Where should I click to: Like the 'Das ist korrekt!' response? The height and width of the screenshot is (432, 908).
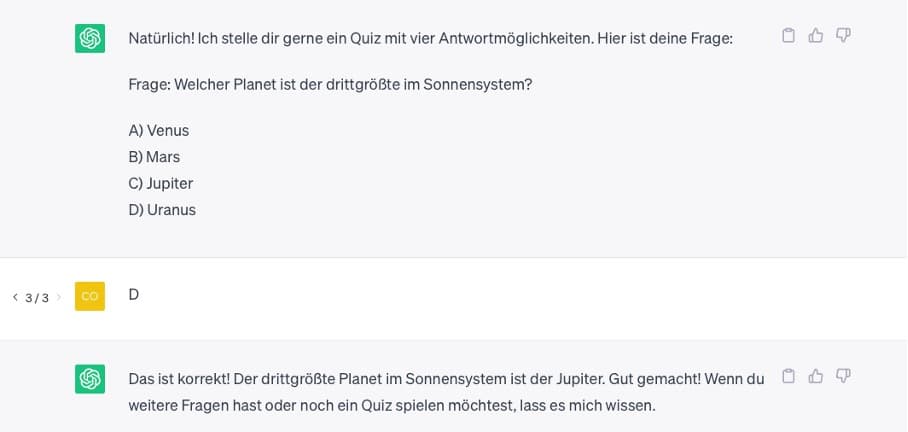click(x=815, y=376)
